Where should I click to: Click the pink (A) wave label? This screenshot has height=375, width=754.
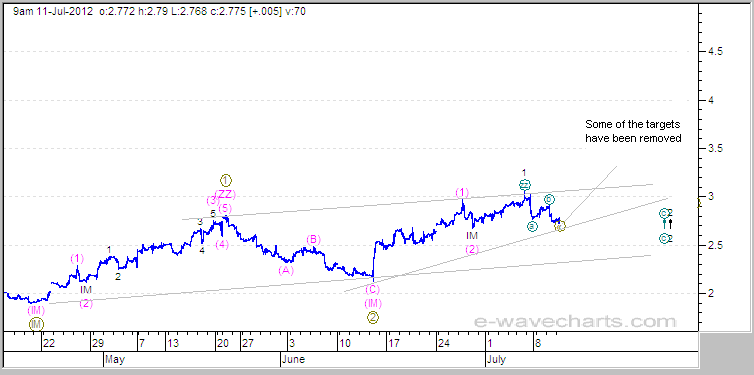click(286, 271)
